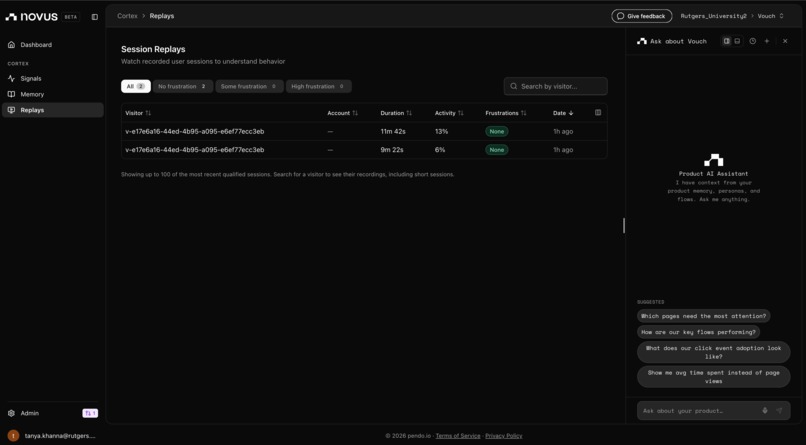The height and width of the screenshot is (445, 806).
Task: Sort table by Date column
Action: pyautogui.click(x=563, y=113)
